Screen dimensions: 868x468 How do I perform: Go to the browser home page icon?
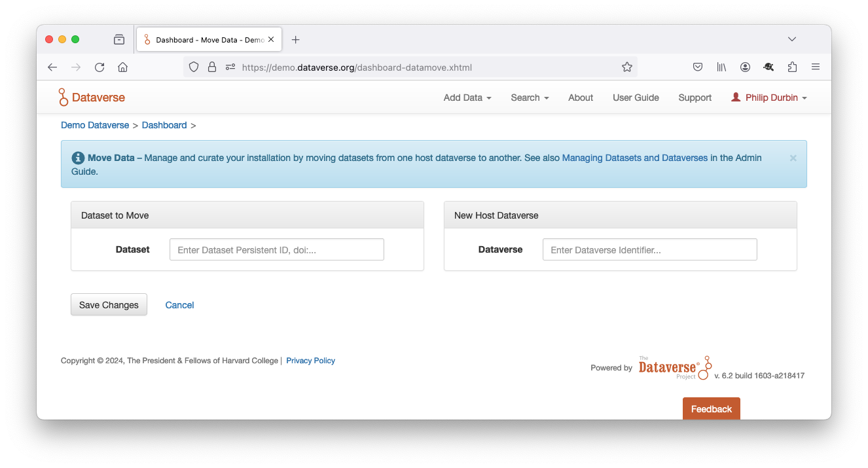coord(122,67)
